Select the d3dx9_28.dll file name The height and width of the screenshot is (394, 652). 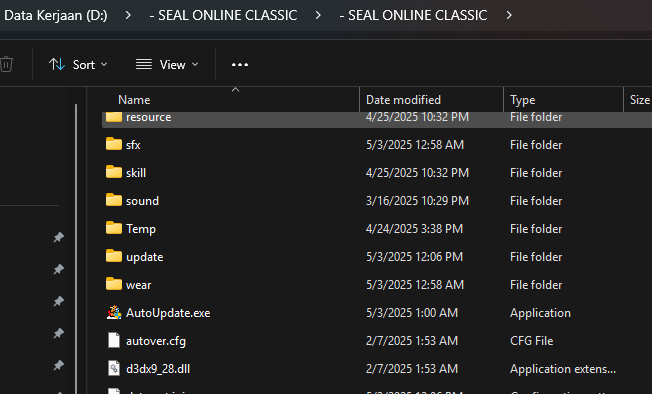coord(158,369)
